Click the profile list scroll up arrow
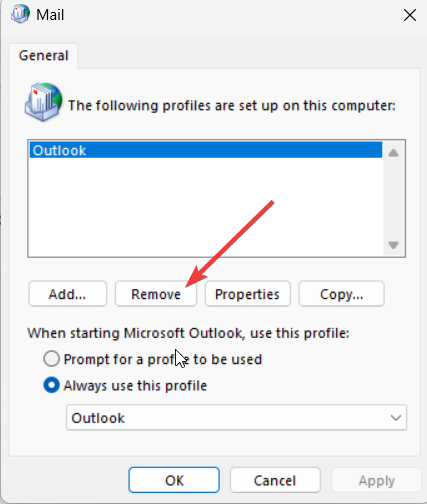This screenshot has height=504, width=427. point(393,153)
